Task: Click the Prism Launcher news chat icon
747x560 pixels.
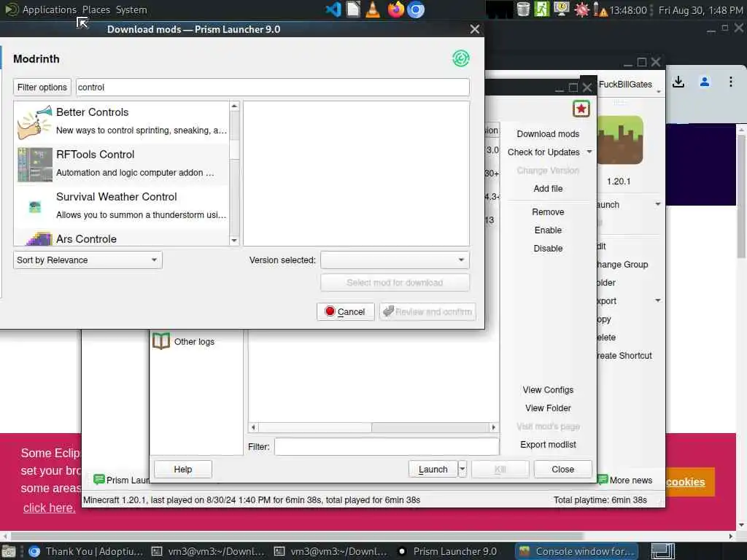Action: click(x=99, y=480)
